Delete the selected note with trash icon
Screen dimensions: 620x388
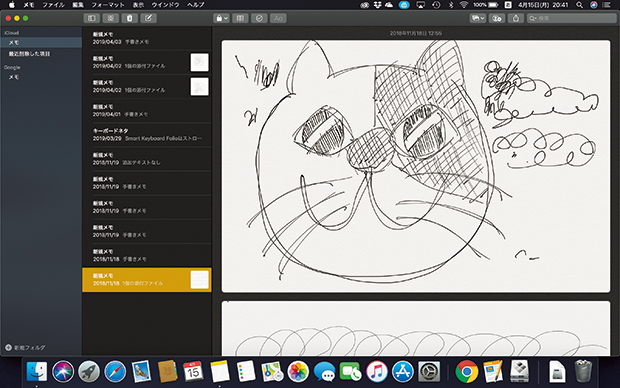coord(130,18)
